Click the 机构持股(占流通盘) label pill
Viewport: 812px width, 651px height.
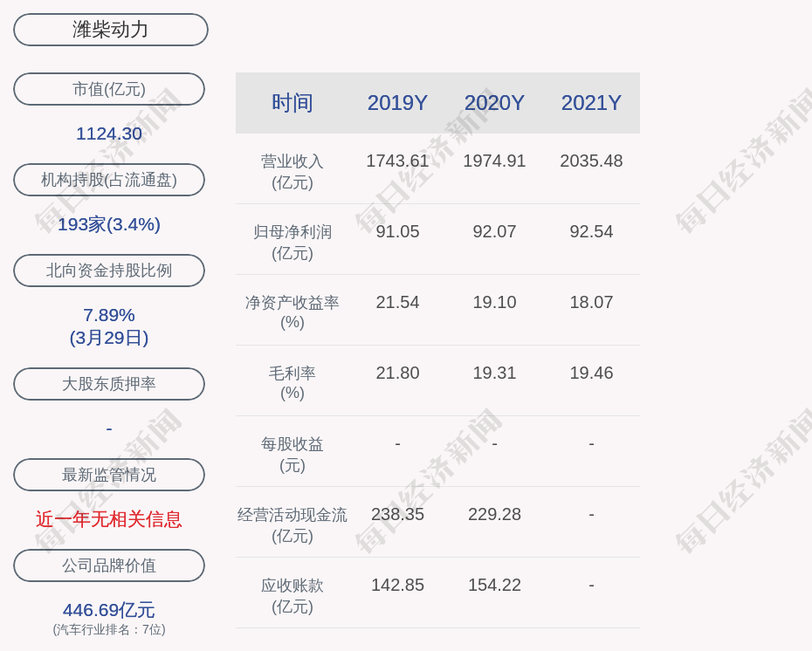tap(109, 180)
